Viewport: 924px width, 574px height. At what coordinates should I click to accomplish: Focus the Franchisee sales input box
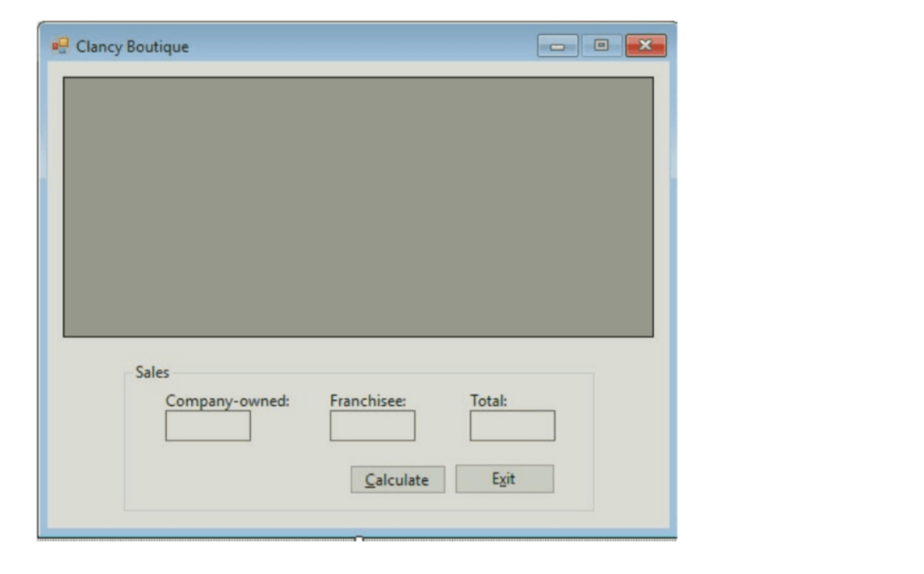point(373,425)
